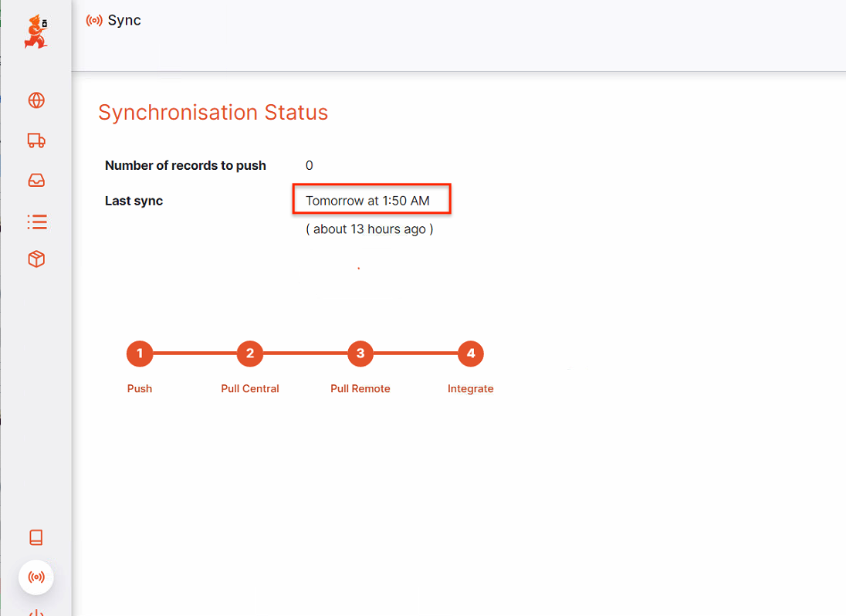This screenshot has height=616, width=846.
Task: Select step 2 Pull Central circle
Action: (x=250, y=354)
